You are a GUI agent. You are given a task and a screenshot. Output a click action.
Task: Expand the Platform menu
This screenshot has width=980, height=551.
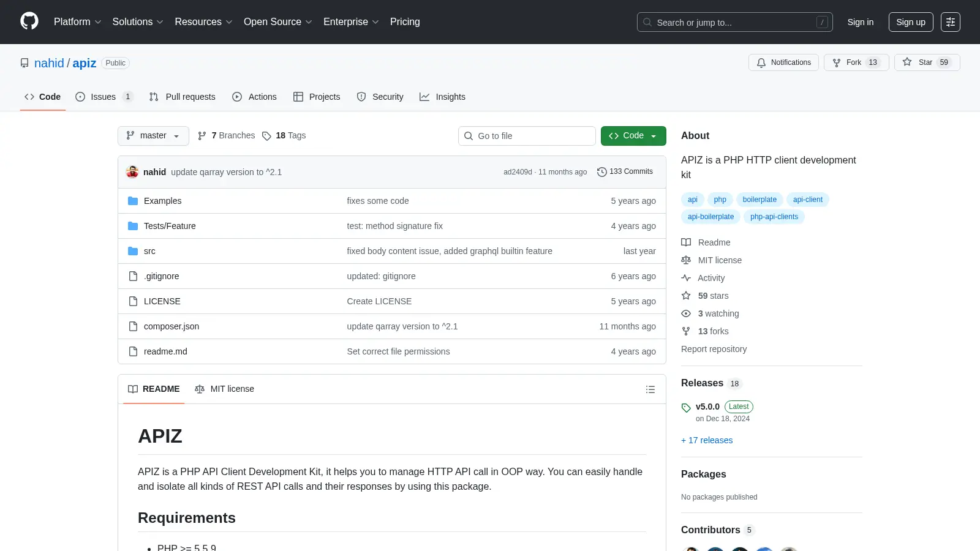point(77,22)
